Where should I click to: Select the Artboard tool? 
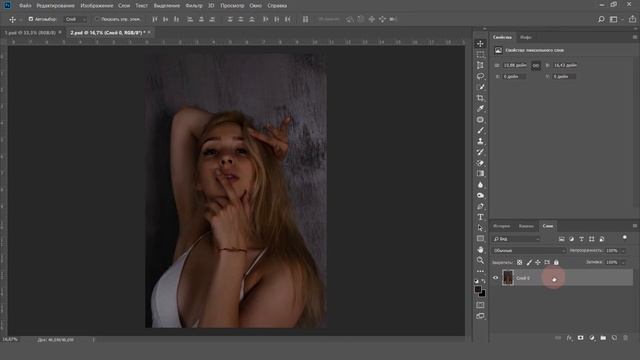tap(480, 65)
